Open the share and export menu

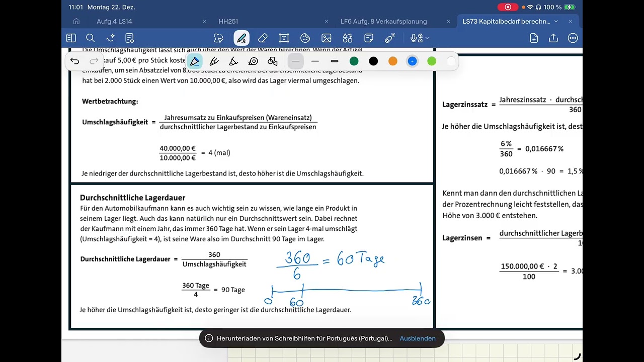[x=553, y=38]
